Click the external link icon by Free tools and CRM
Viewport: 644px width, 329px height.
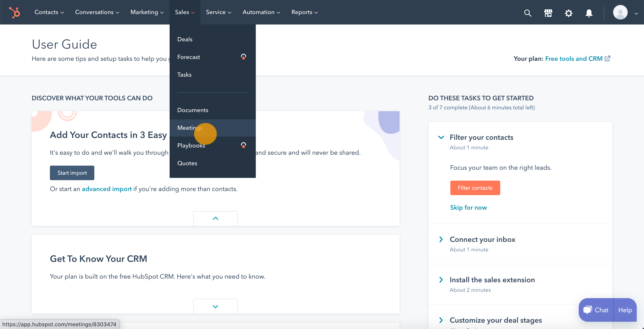(607, 59)
